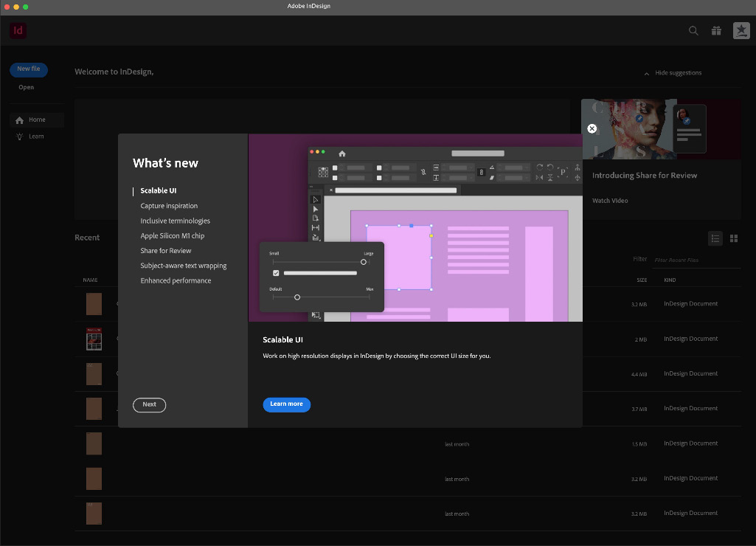Sort recent files by NAME column

coord(90,280)
